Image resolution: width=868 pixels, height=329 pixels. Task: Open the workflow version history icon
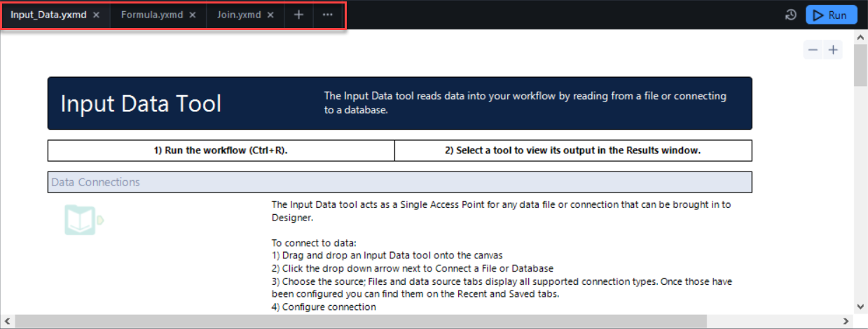click(x=791, y=15)
